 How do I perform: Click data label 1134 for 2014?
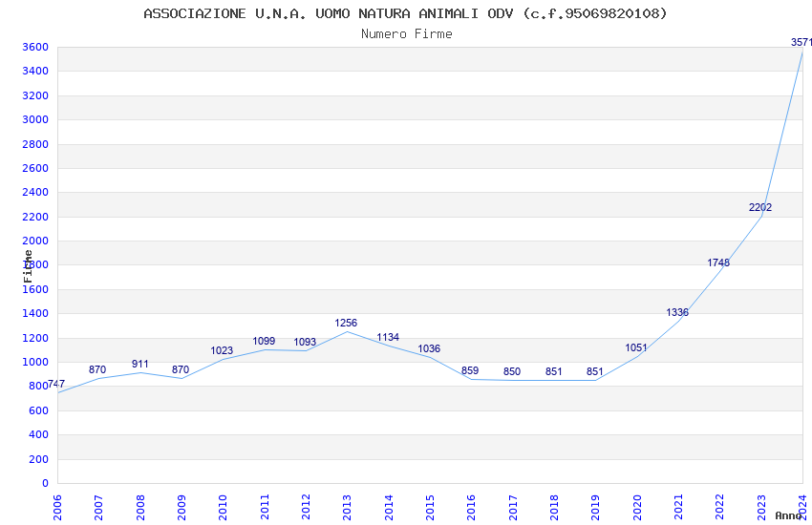(x=388, y=337)
